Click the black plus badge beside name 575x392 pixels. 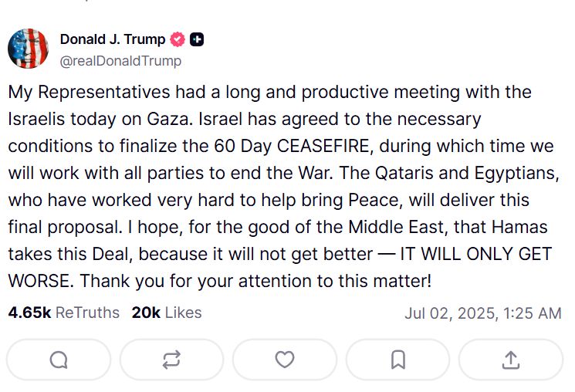197,39
